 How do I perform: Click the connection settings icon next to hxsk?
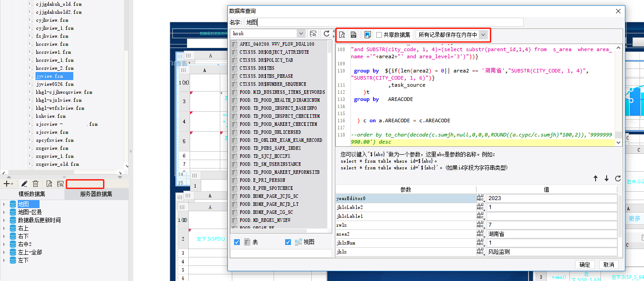point(314,34)
